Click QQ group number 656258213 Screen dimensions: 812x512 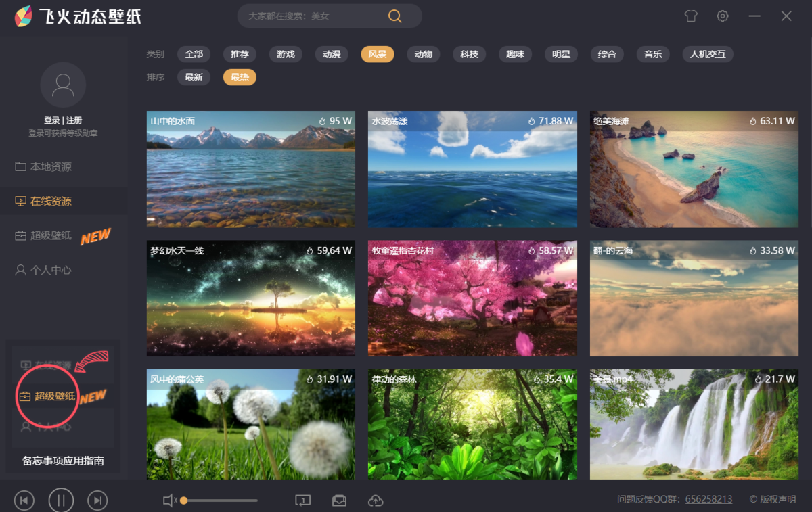[708, 499]
